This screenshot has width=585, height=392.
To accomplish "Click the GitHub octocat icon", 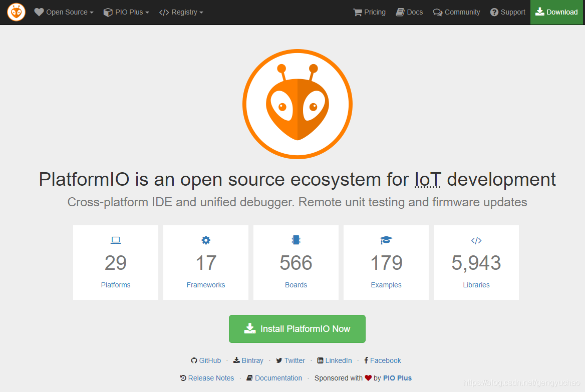I will pyautogui.click(x=194, y=360).
